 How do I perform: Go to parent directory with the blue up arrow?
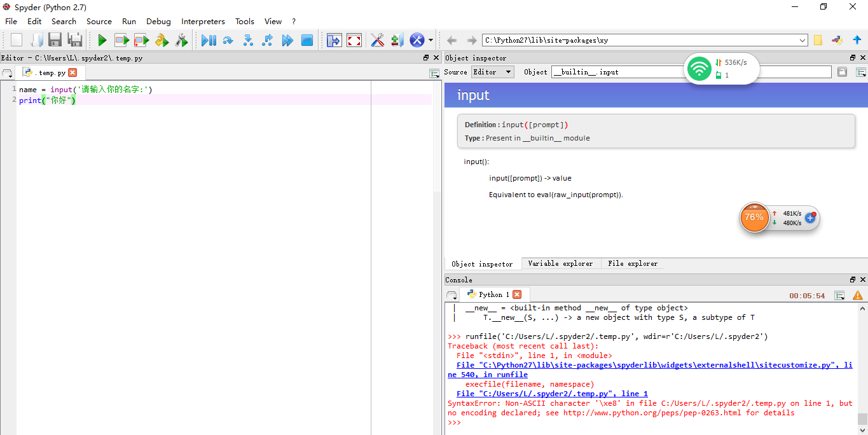pyautogui.click(x=857, y=40)
